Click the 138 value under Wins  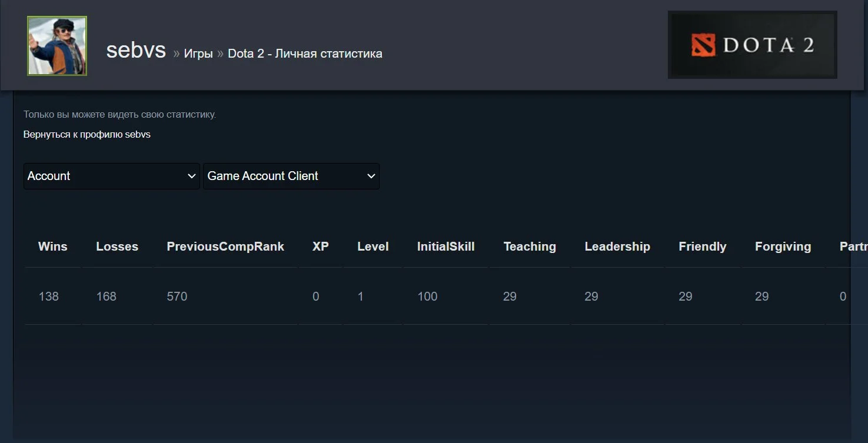pyautogui.click(x=49, y=297)
